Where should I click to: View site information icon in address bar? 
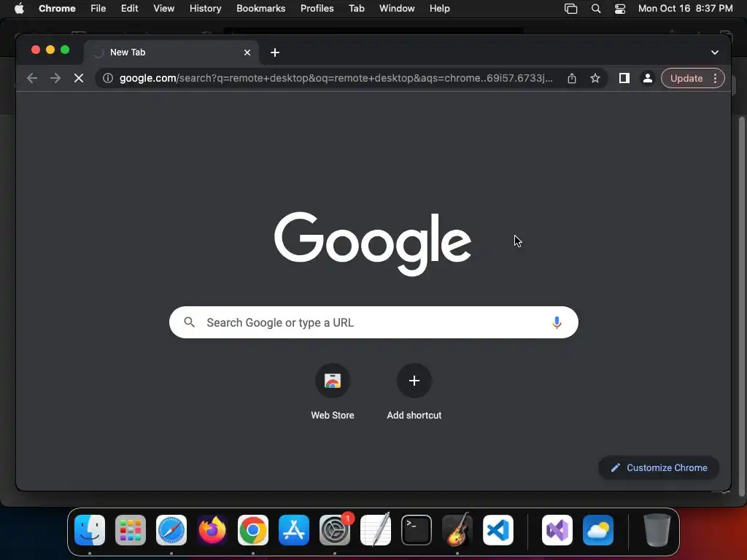coord(108,78)
